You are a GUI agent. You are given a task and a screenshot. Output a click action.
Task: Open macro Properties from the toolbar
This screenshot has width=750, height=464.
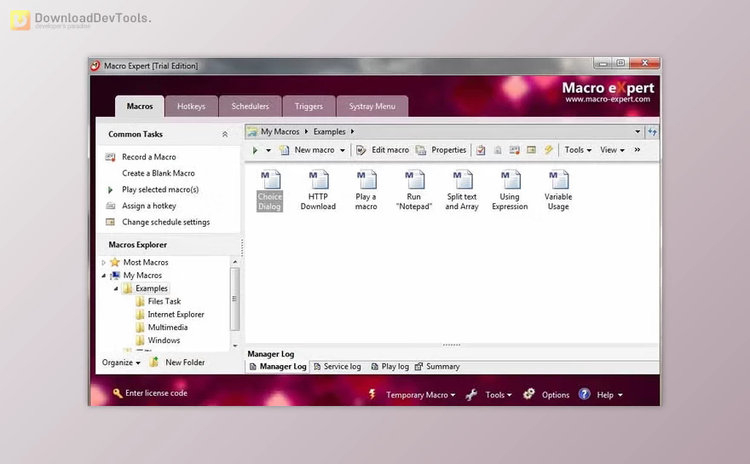pyautogui.click(x=441, y=150)
